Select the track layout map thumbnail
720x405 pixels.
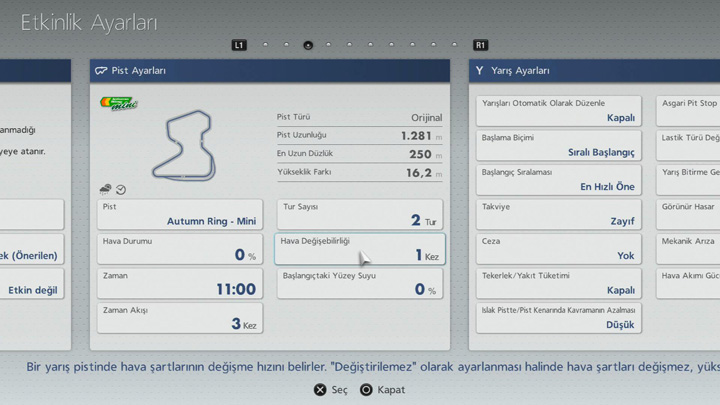click(x=183, y=146)
